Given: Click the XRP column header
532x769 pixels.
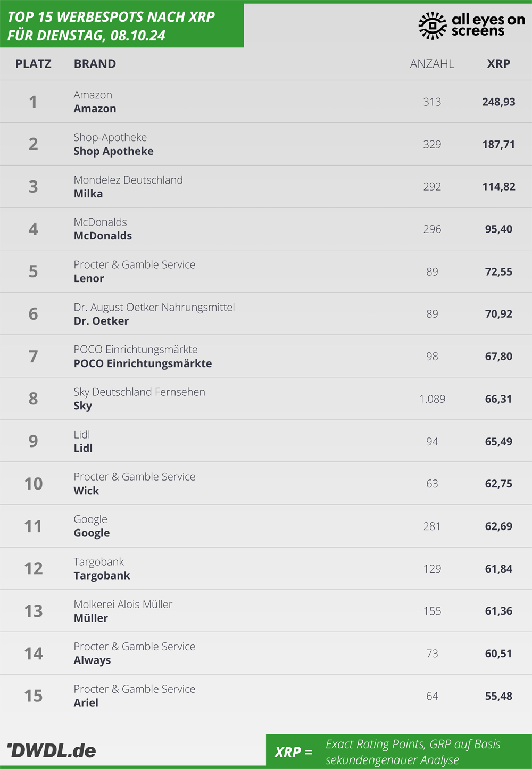Looking at the screenshot, I should [x=498, y=64].
